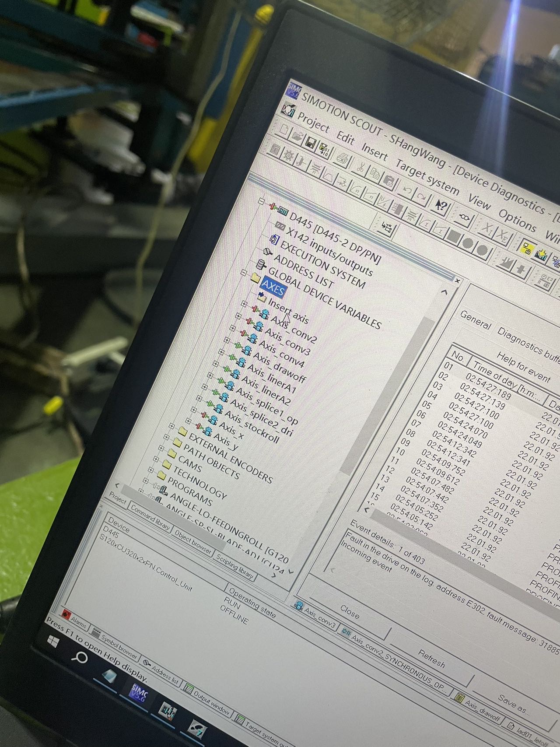The height and width of the screenshot is (747, 560).
Task: Expand the Axis_conv2 tree node
Action: coord(243,304)
